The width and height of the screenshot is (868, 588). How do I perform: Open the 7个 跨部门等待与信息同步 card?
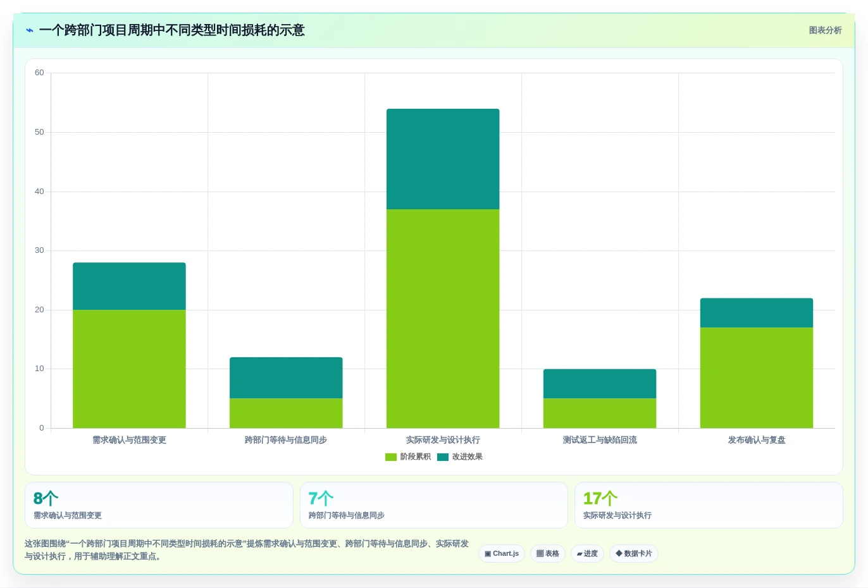pos(434,505)
